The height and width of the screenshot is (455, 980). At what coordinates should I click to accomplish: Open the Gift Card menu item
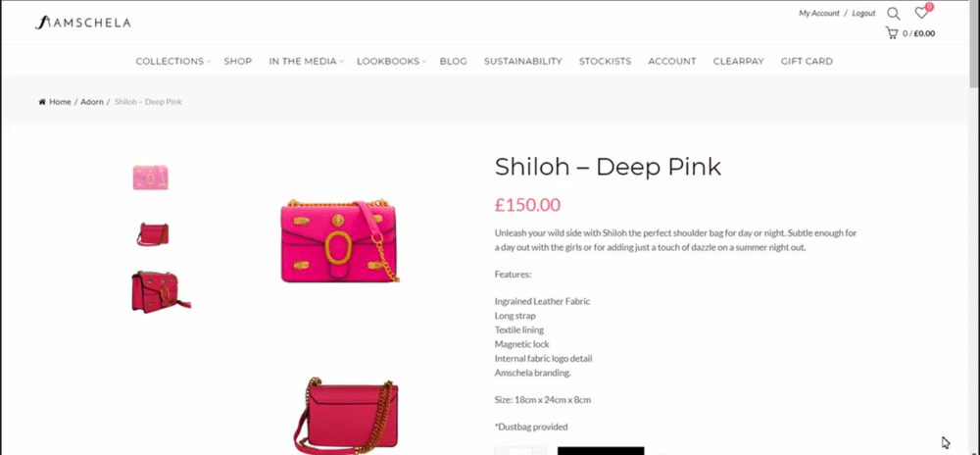807,61
